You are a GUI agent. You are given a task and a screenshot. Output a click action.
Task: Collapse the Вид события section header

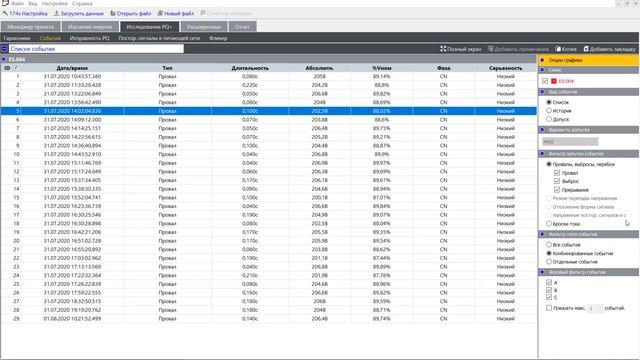[542, 92]
